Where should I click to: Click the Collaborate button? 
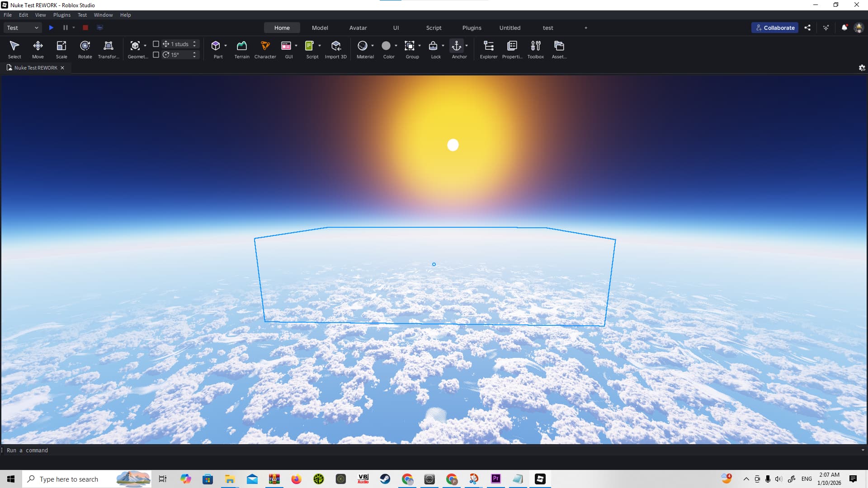[775, 28]
